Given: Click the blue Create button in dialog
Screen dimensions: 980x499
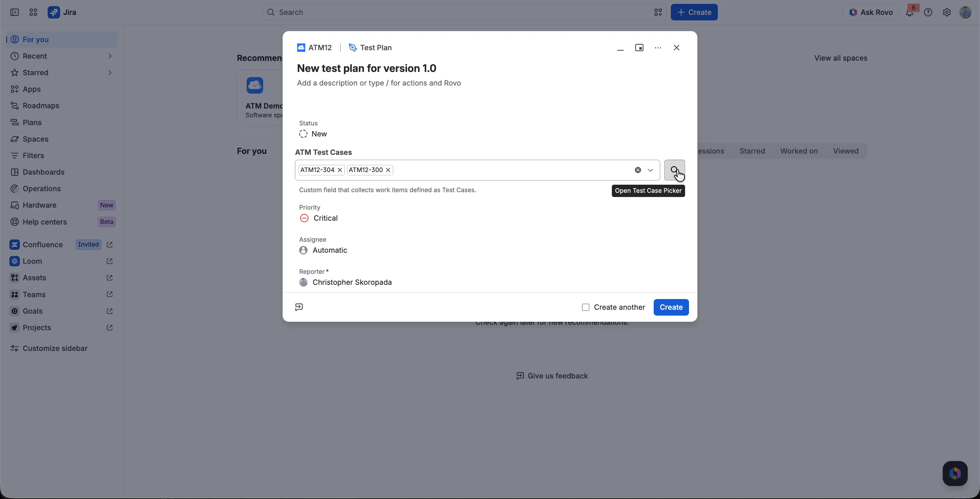Looking at the screenshot, I should [671, 307].
